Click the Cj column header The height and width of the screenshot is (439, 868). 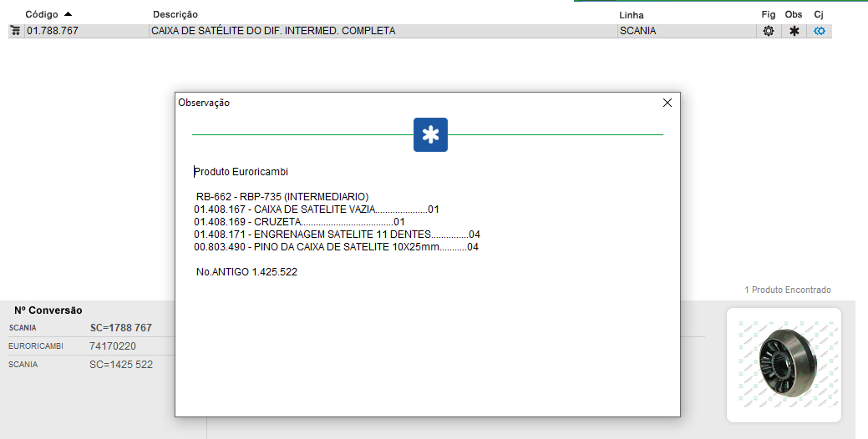tap(819, 15)
